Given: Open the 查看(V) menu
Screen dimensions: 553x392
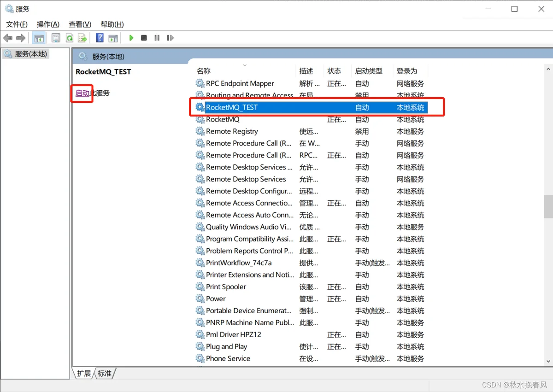Looking at the screenshot, I should [80, 24].
